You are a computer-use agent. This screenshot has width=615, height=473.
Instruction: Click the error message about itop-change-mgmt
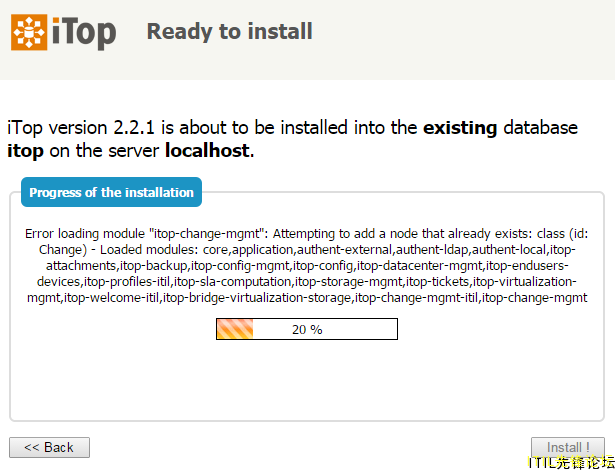[307, 266]
